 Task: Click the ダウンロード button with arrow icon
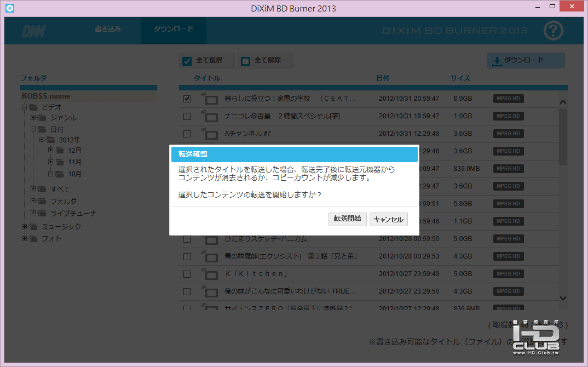tap(526, 60)
